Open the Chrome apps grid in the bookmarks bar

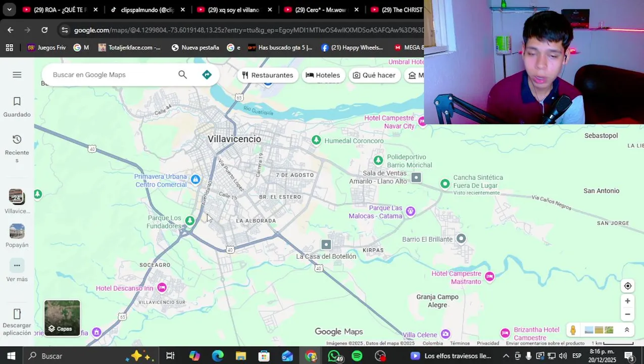pos(9,48)
